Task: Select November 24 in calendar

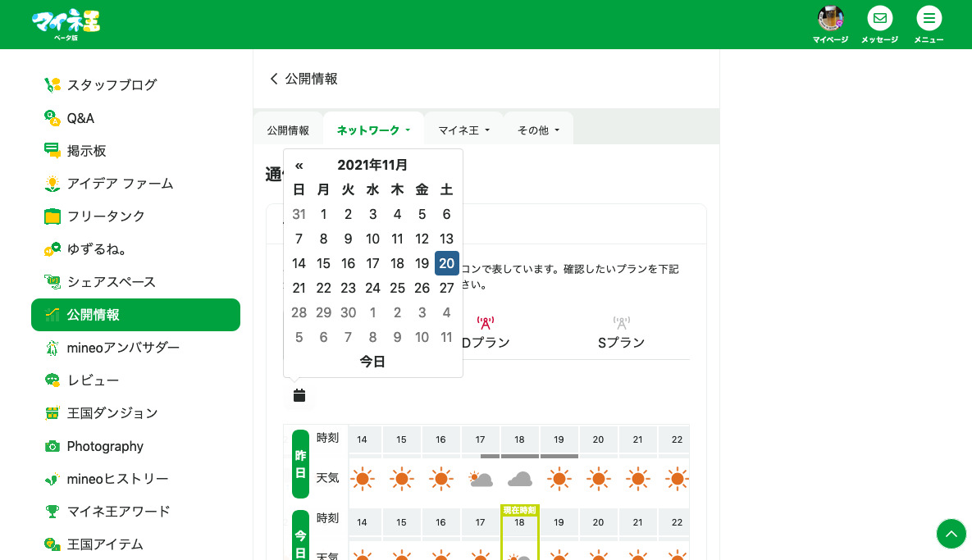Action: (x=372, y=288)
